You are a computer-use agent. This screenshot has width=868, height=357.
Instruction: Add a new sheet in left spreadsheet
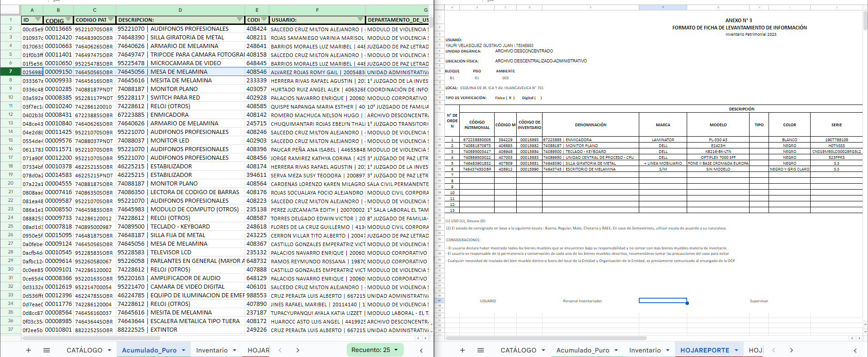(x=28, y=350)
